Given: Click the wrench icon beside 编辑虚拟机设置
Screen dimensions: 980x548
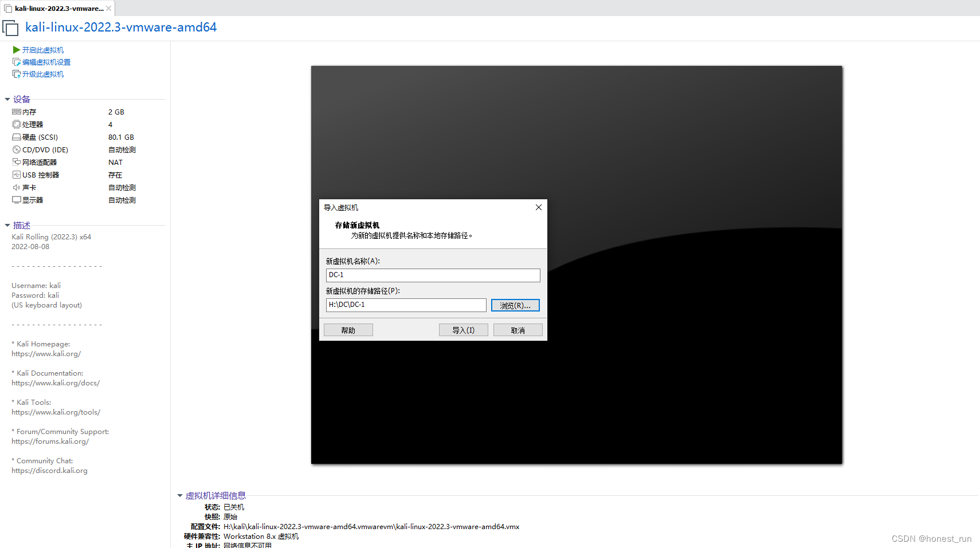Looking at the screenshot, I should coord(16,62).
